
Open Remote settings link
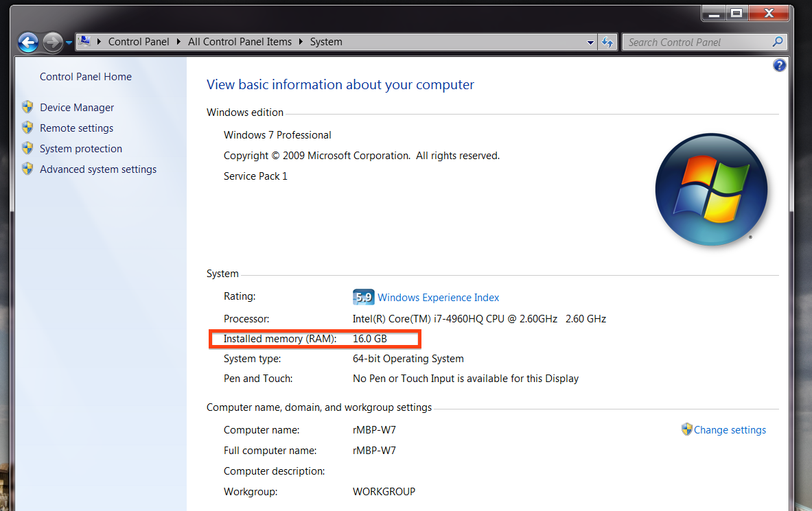(x=76, y=128)
